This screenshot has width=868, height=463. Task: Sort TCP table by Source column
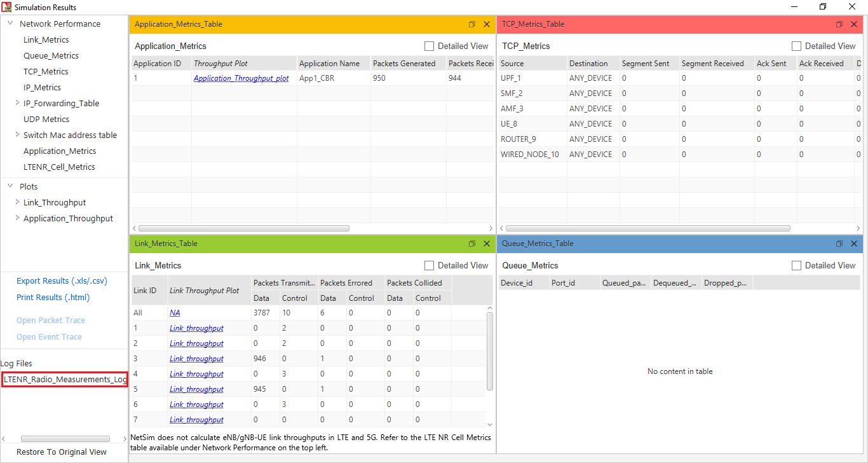[x=532, y=64]
